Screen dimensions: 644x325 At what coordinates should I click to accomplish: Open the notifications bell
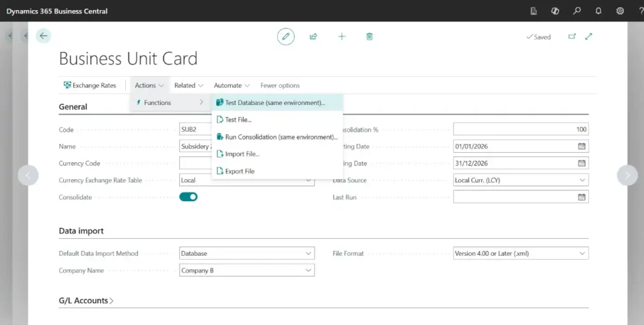click(599, 11)
